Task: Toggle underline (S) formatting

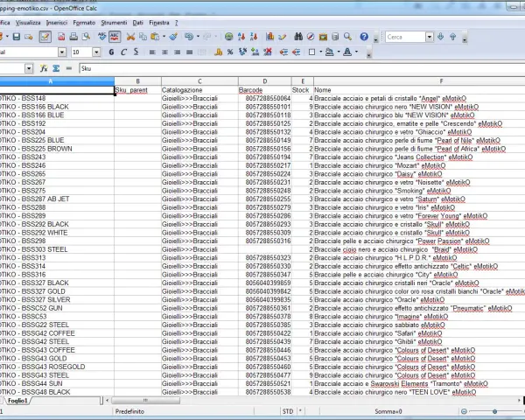Action: (136, 52)
